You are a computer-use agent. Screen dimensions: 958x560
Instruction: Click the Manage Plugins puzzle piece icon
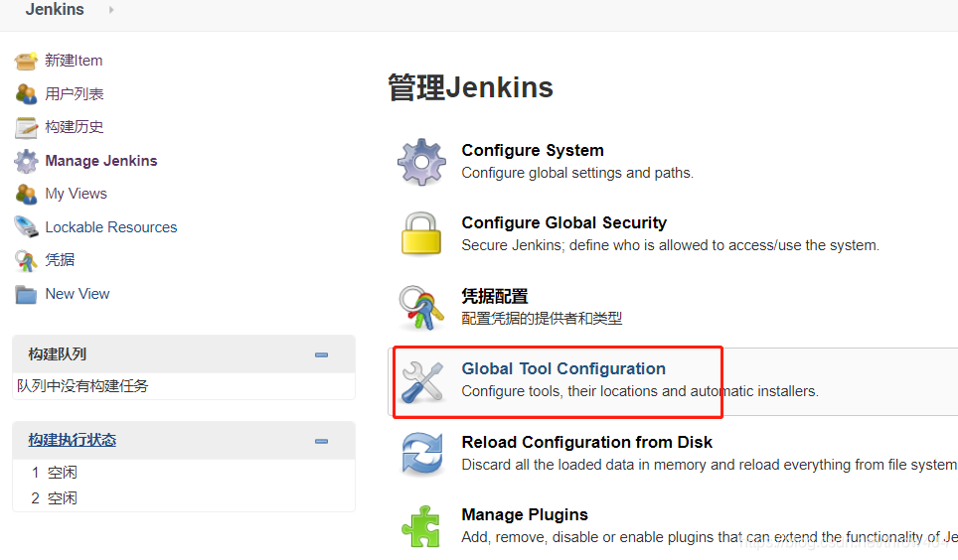pos(421,526)
